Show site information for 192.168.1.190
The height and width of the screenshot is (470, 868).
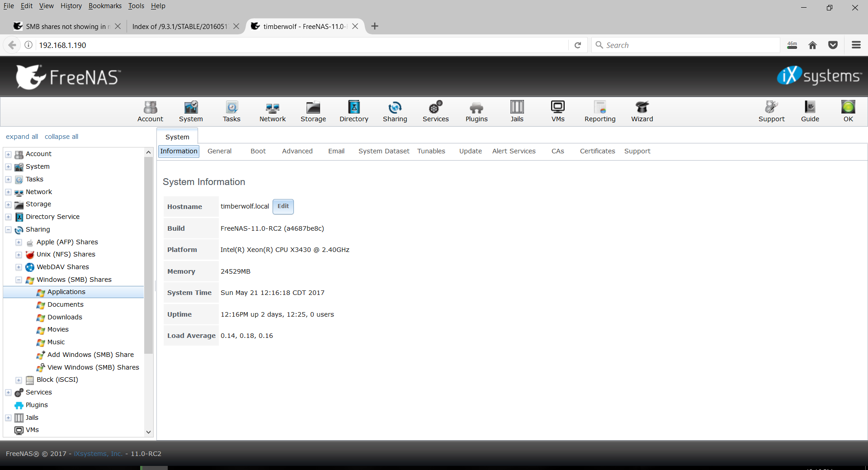coord(28,45)
